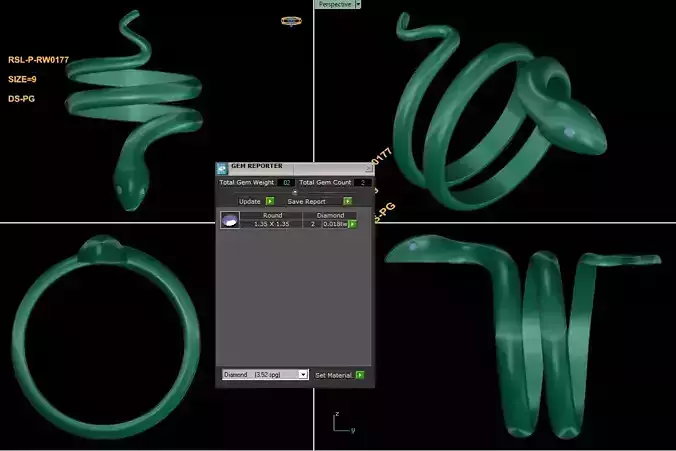Click the pin slider handle below gem totals

pos(295,192)
